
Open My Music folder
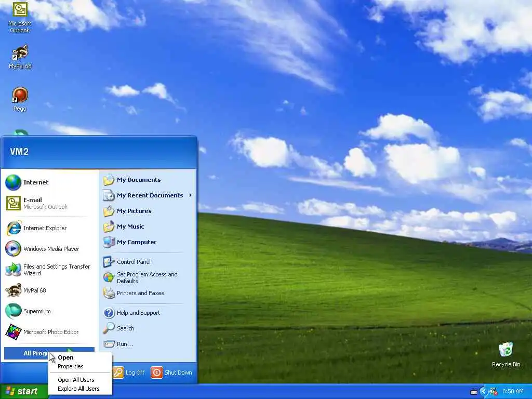click(x=148, y=227)
